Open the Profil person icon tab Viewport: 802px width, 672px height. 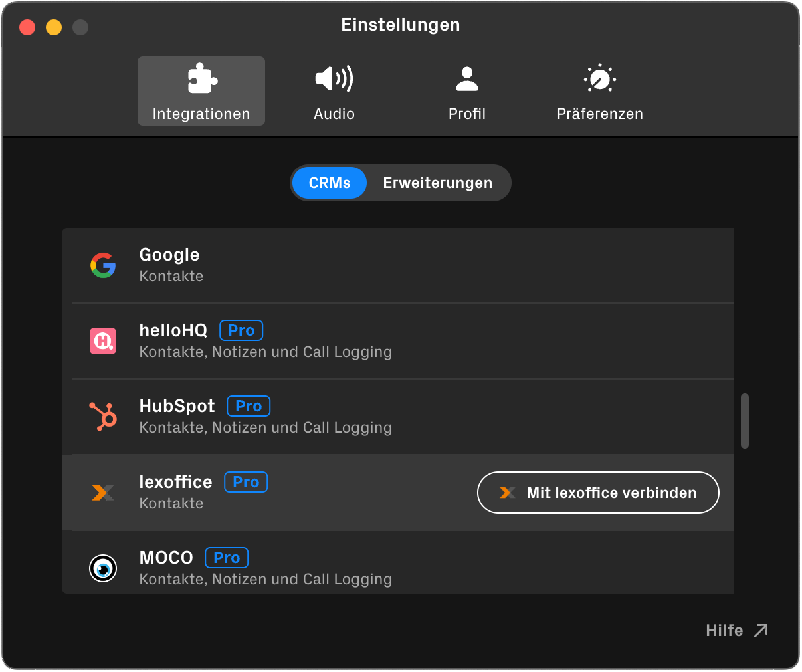tap(466, 91)
